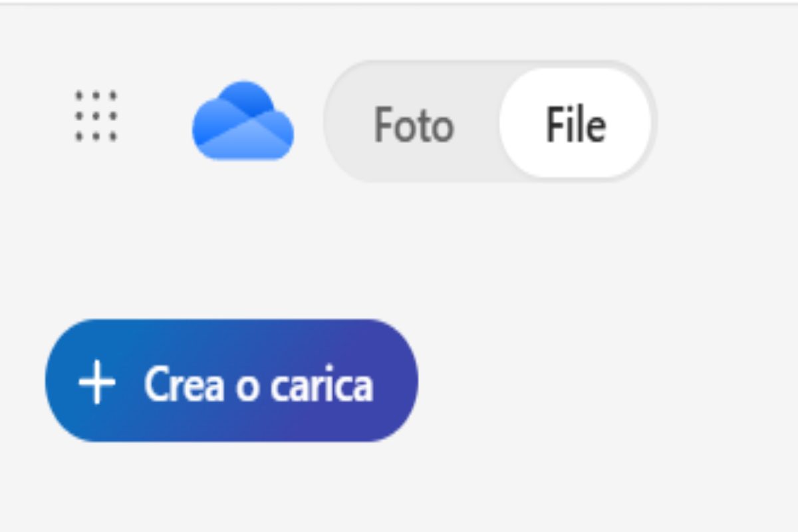Screen dimensions: 798x532
Task: Tap the OneDrive logo beside the Foto toggle
Action: pos(243,121)
